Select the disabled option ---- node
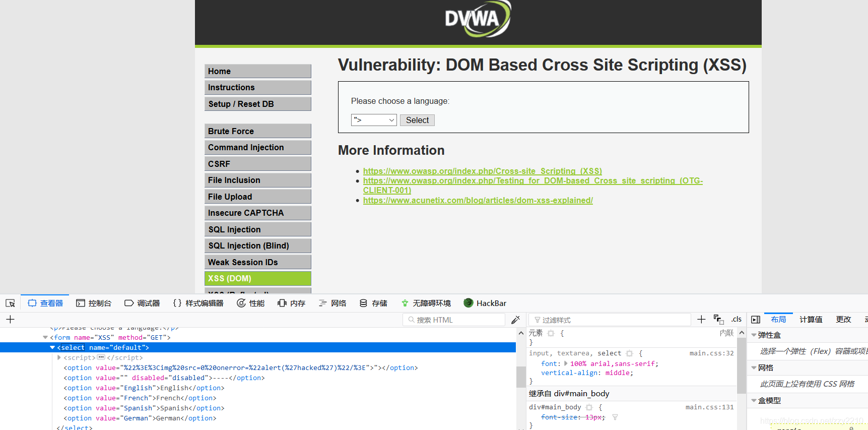The image size is (868, 430). 164,378
